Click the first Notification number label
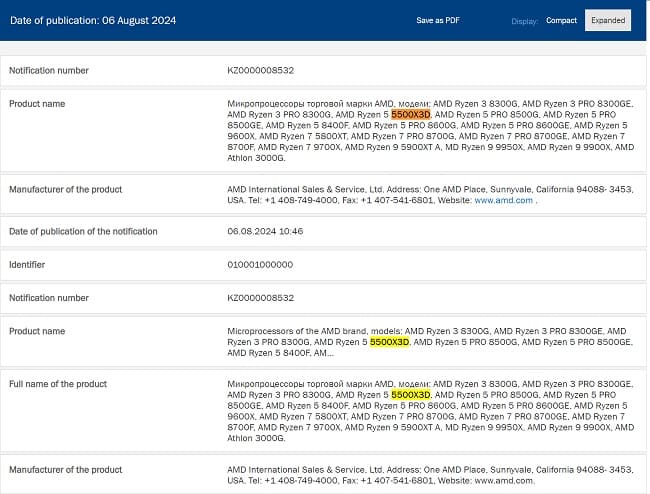Viewport: 650px width, 494px height. click(x=49, y=70)
